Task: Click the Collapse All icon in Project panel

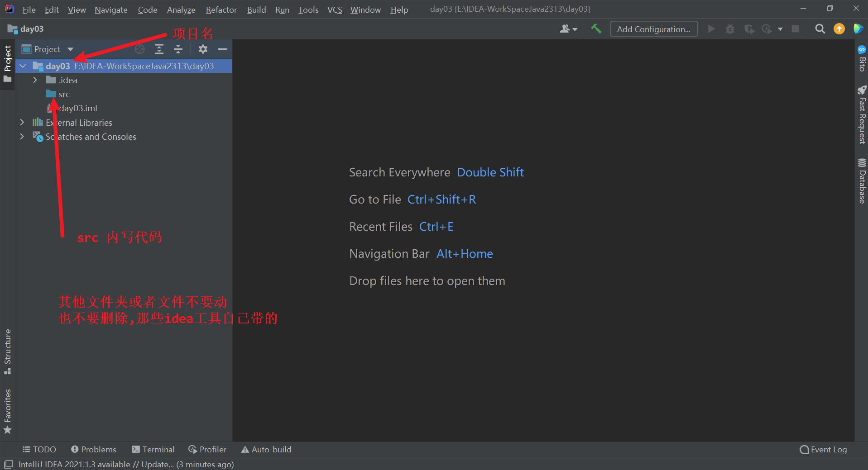Action: click(178, 49)
